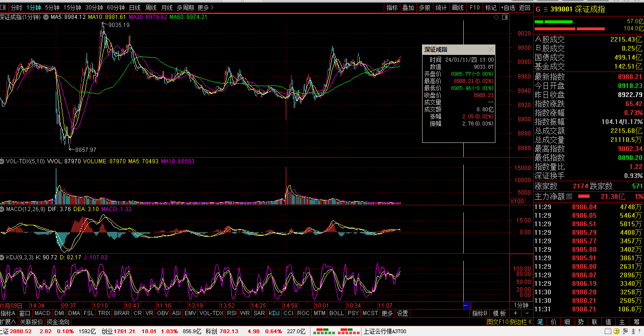Close the 深证成指 data tooltip popup
Image resolution: width=644 pixels, height=336 pixels.
pyautogui.click(x=491, y=49)
